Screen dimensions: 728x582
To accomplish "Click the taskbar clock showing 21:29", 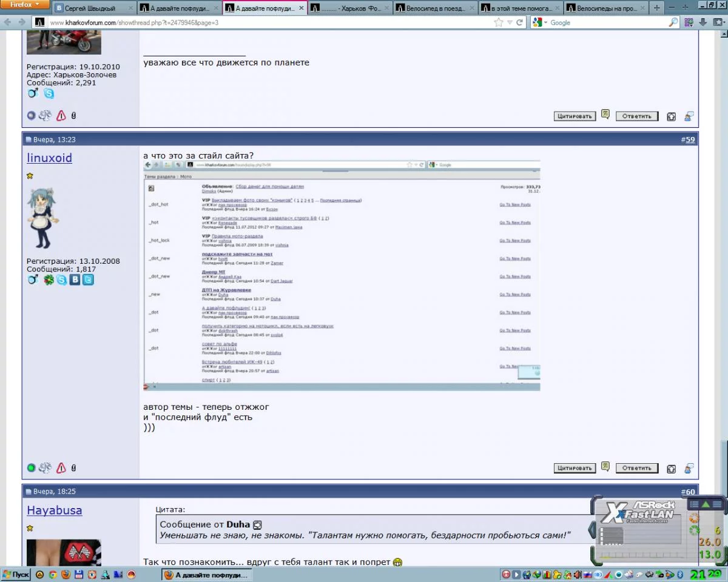I will coord(707,574).
